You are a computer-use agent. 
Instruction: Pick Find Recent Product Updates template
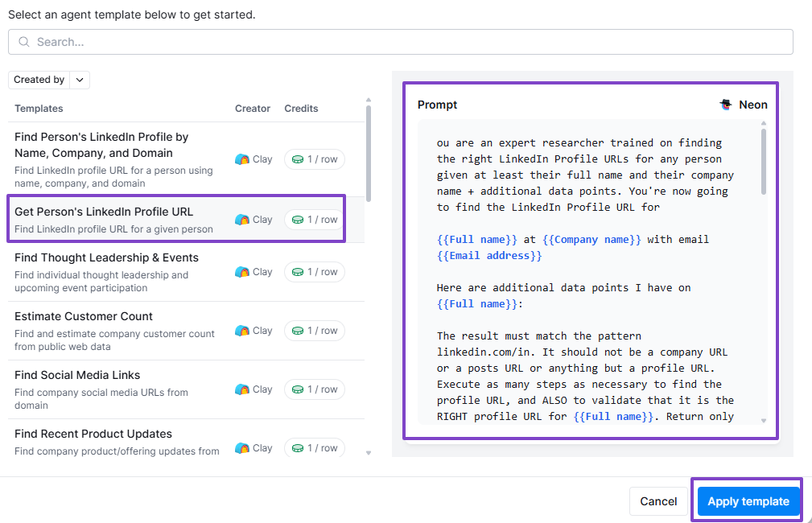[186, 439]
